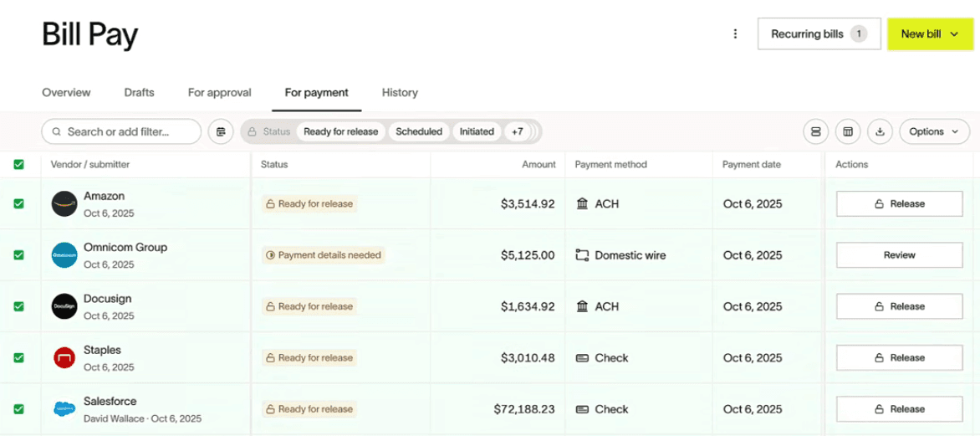The width and height of the screenshot is (980, 436).
Task: Click the Scheduled filter chip
Action: [x=419, y=132]
